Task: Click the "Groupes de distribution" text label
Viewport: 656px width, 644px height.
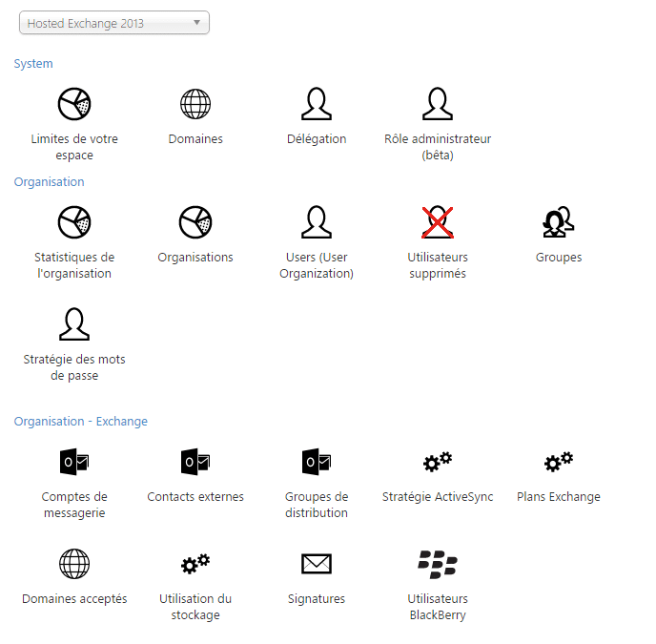Action: coord(317,505)
